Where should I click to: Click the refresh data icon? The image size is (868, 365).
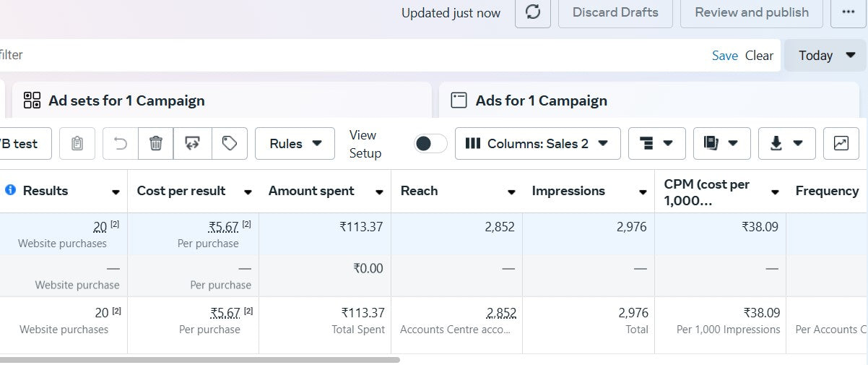coord(533,12)
